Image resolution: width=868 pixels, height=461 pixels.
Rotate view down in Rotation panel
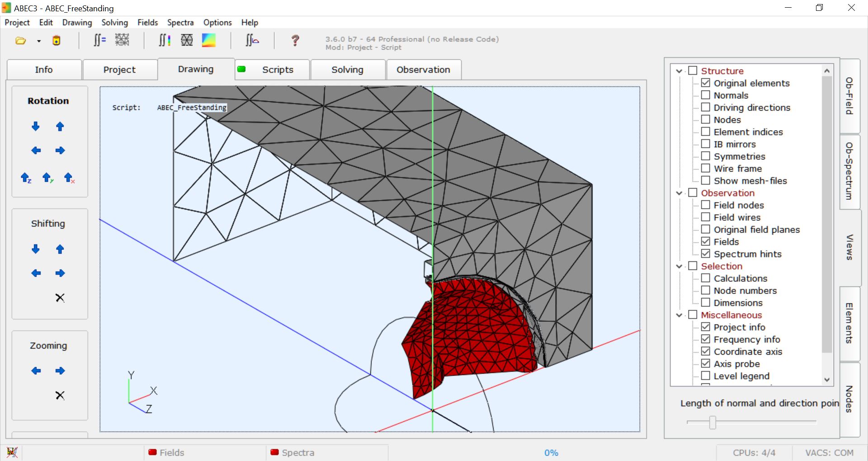click(36, 127)
